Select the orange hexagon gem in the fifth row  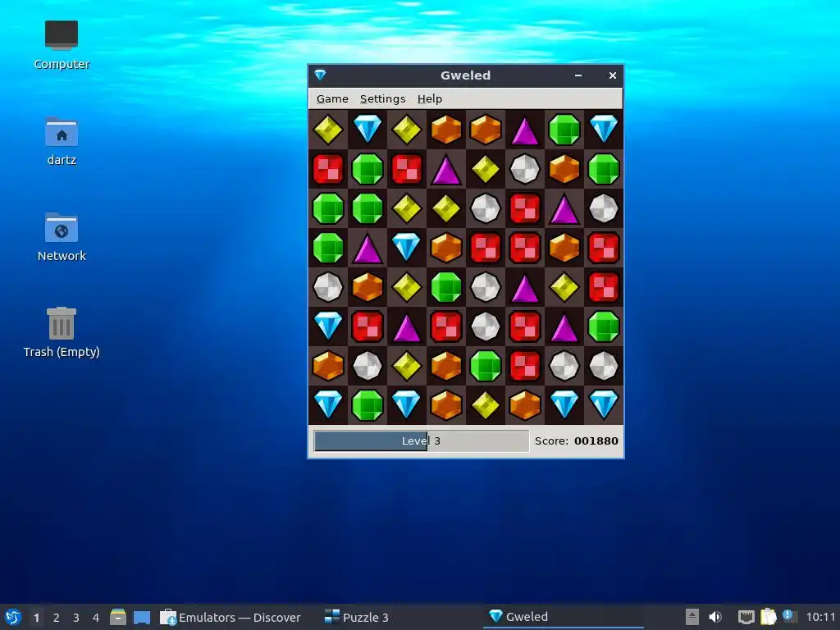(367, 288)
